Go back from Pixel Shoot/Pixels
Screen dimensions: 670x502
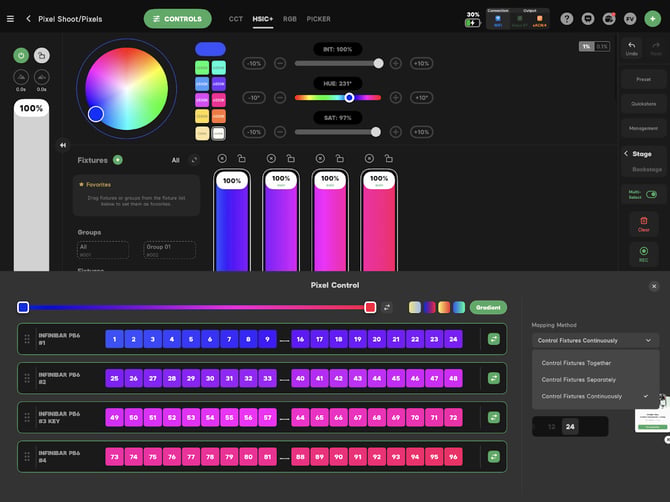pos(28,19)
